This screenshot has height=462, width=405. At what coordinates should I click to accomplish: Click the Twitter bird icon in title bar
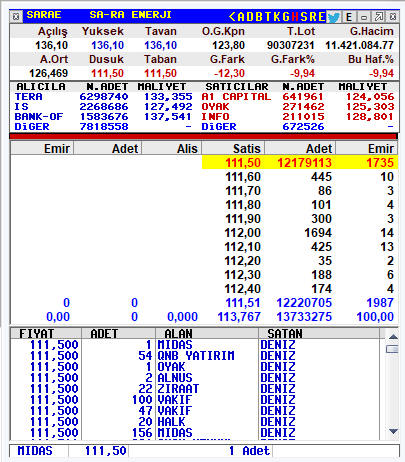pos(334,17)
